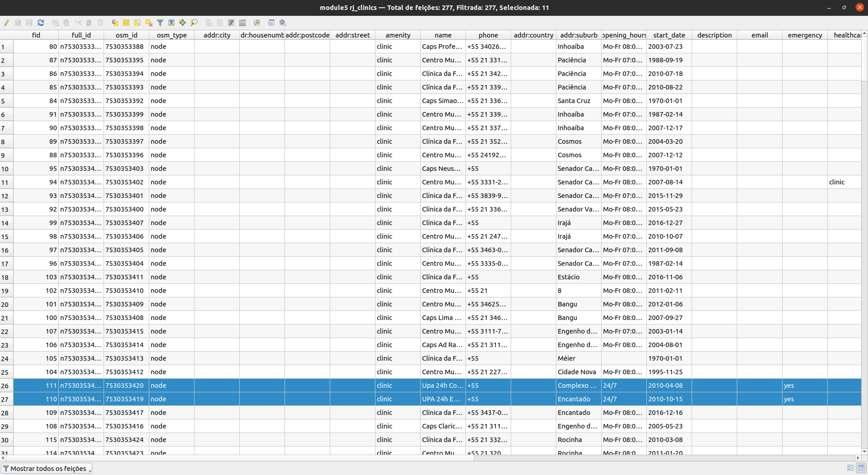The height and width of the screenshot is (475, 868).
Task: Click the 'Estácio' suburb cell
Action: (579, 277)
